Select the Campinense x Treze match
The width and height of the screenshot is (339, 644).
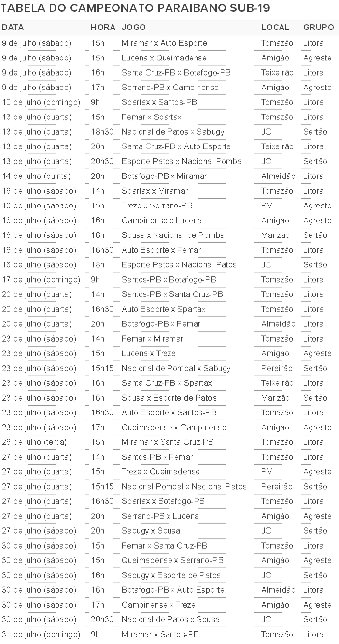[x=158, y=605]
